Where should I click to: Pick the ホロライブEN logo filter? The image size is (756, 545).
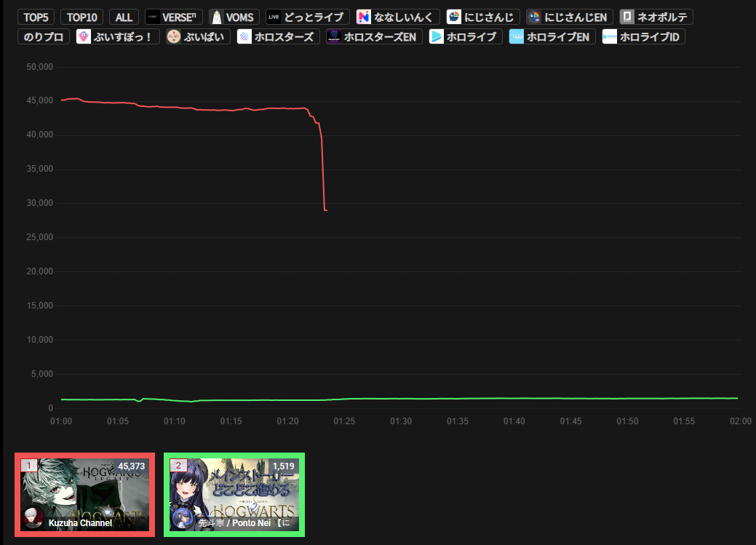552,36
